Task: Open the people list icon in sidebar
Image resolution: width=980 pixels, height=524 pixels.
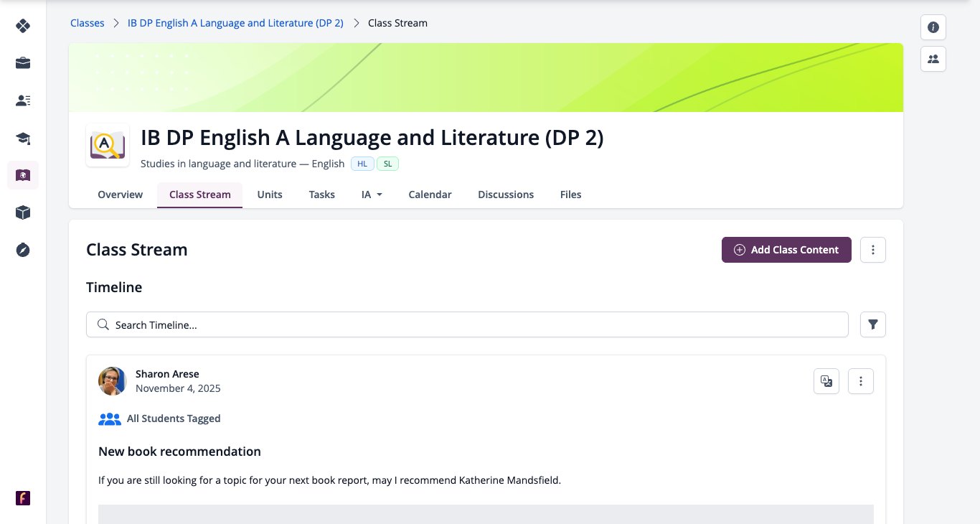Action: 23,100
